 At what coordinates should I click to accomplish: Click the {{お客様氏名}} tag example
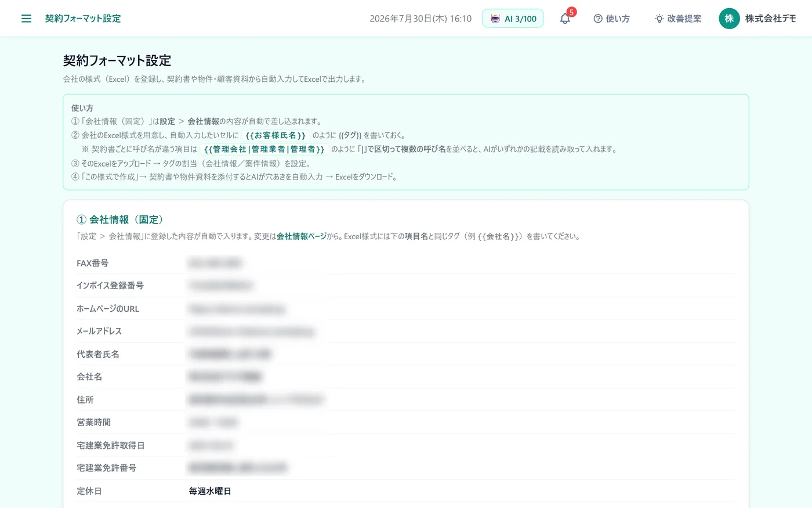tap(275, 135)
